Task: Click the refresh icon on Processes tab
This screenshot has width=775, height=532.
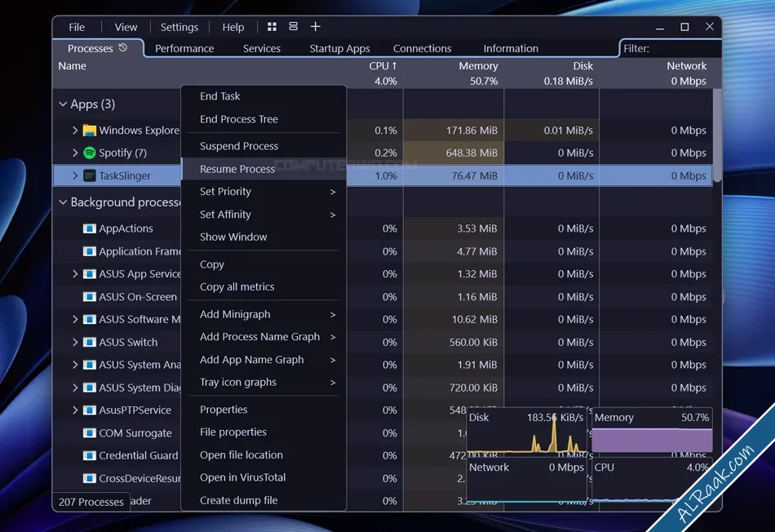Action: click(123, 47)
